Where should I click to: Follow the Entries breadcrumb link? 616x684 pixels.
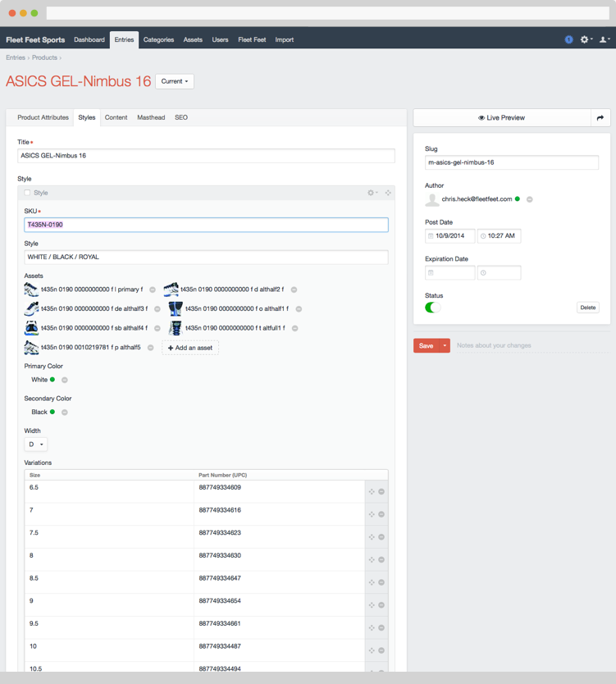click(16, 57)
